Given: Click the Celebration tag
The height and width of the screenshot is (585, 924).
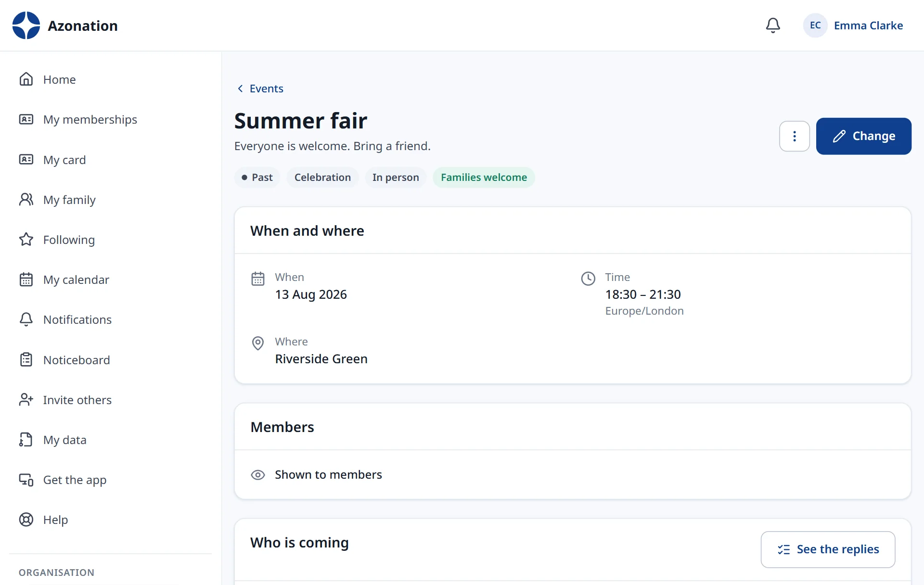Looking at the screenshot, I should click(322, 178).
